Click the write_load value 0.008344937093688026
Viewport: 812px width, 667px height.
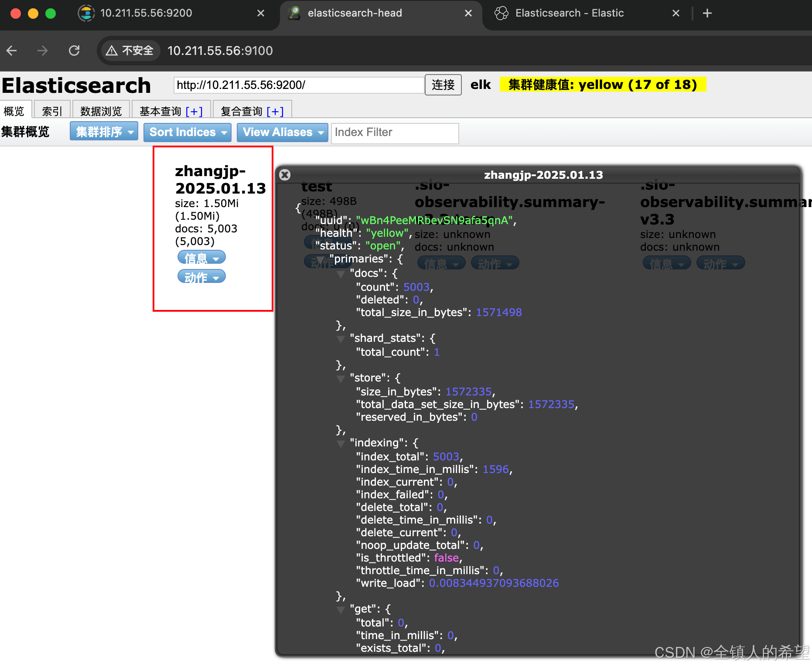click(x=494, y=583)
